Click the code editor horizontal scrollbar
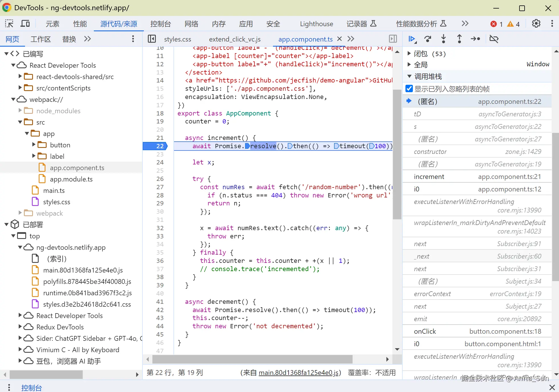559x392 pixels. pyautogui.click(x=252, y=359)
